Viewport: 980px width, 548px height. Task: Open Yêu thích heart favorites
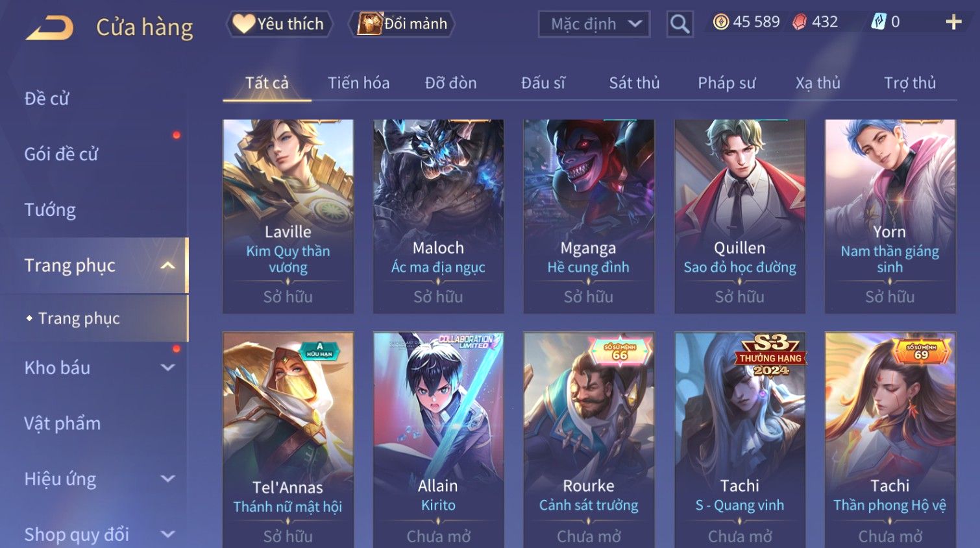pos(280,24)
